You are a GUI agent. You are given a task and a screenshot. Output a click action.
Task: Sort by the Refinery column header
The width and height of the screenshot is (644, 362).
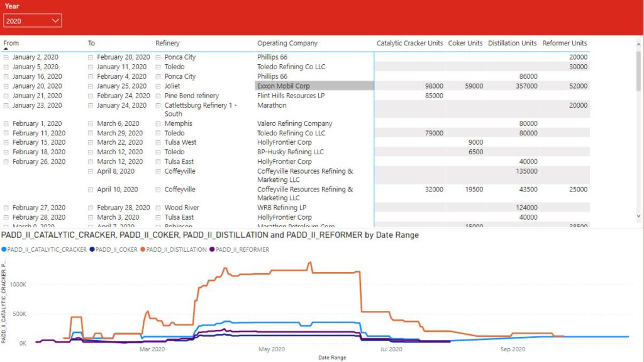coord(167,43)
